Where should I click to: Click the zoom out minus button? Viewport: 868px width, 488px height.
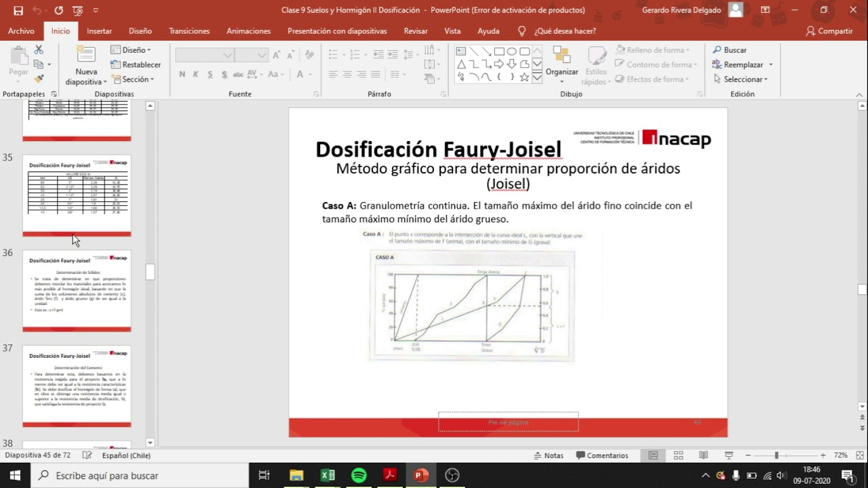point(748,455)
